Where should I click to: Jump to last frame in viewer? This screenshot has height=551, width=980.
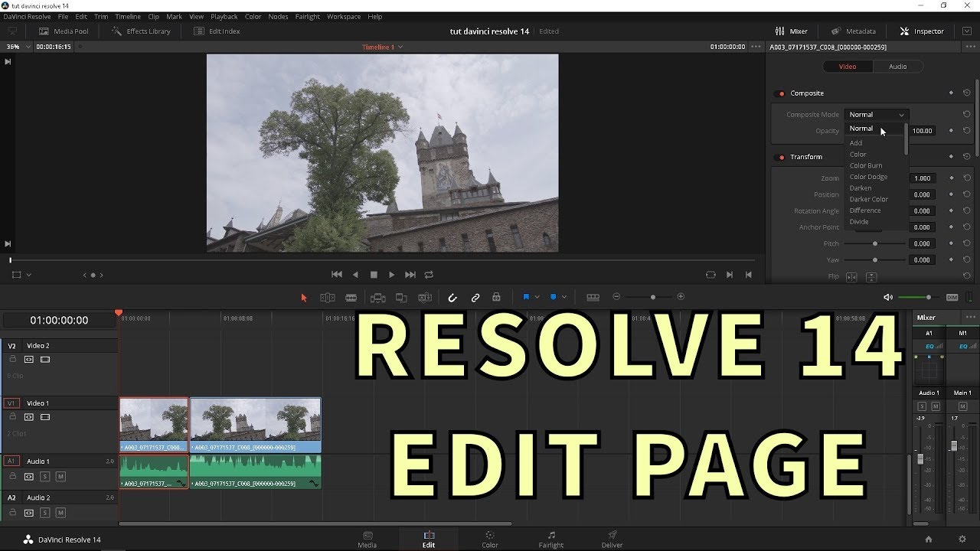tap(410, 274)
